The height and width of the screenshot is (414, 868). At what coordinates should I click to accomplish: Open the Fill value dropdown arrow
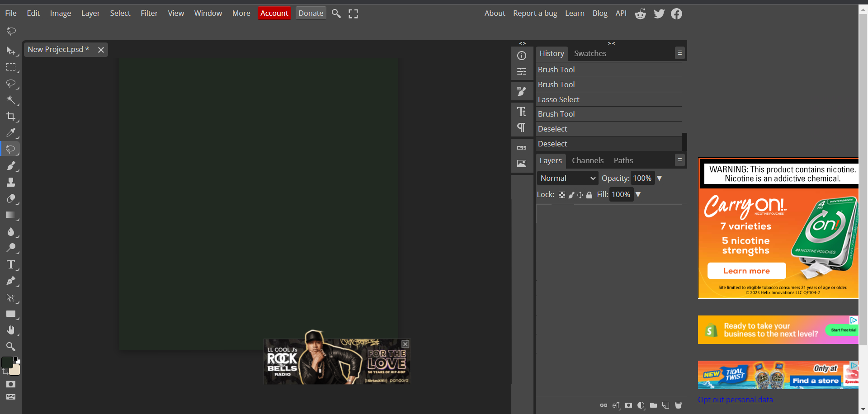[x=638, y=194]
